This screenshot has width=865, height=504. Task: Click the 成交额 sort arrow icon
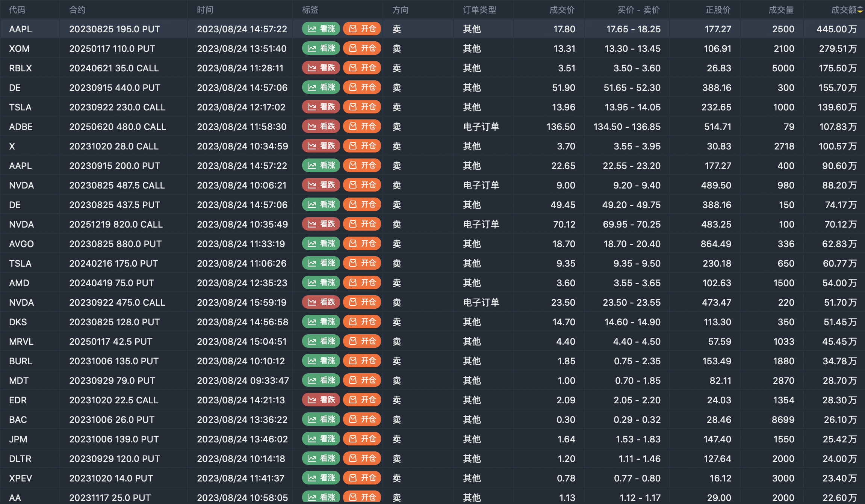tap(860, 10)
